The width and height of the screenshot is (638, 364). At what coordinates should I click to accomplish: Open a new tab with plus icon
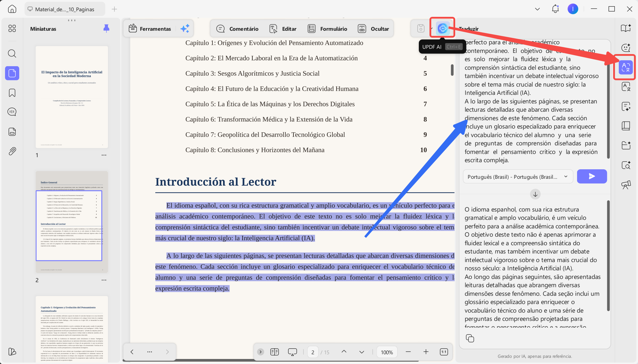[114, 9]
